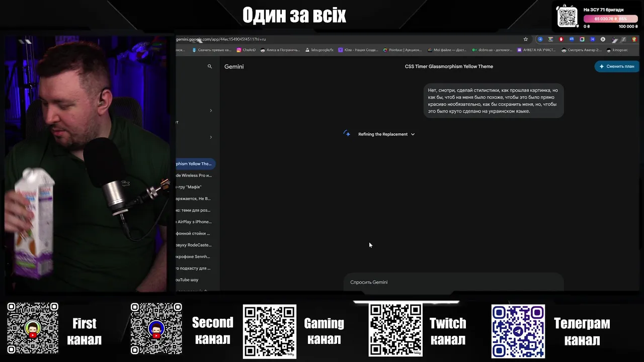644x362 pixels.
Task: Select the 'Yellow The...' highlighted chat
Action: click(x=195, y=164)
